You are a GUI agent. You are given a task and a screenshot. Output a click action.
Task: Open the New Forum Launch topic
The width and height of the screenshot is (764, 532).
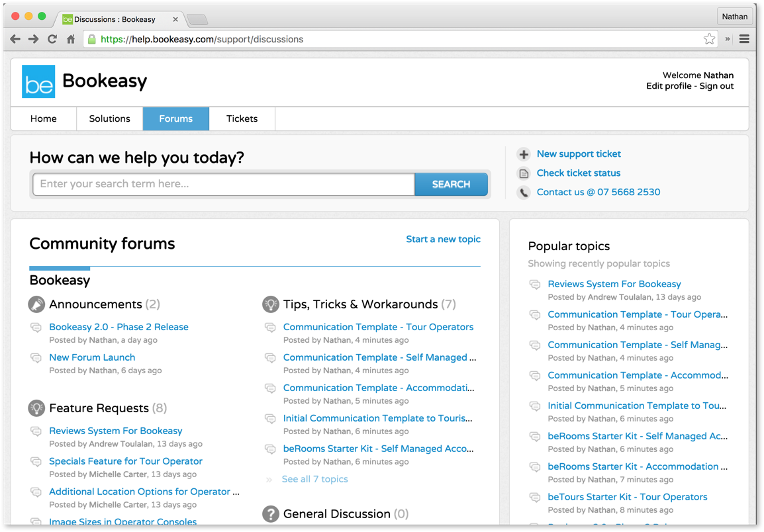92,357
